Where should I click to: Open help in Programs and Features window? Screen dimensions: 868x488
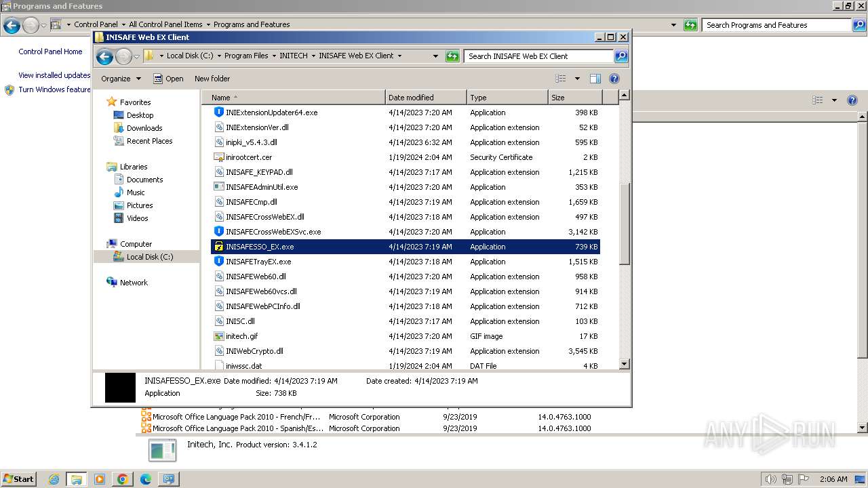point(852,100)
